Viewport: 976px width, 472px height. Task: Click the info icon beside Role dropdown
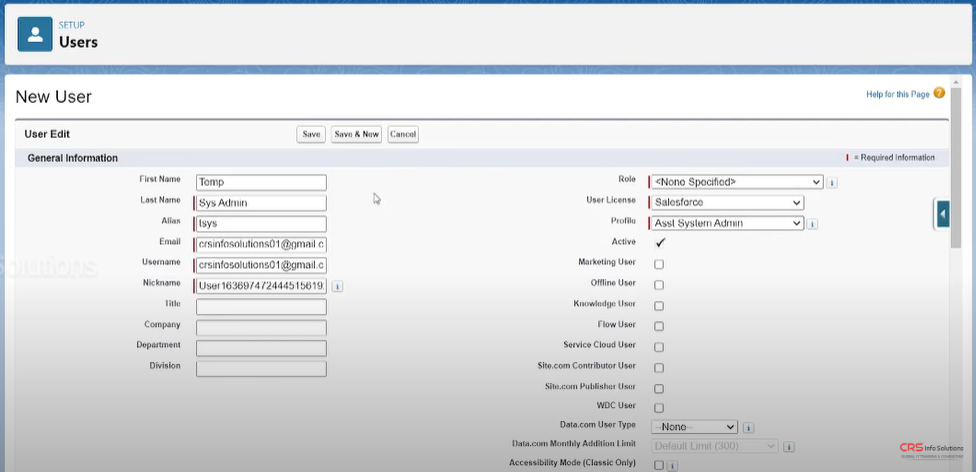pyautogui.click(x=833, y=183)
